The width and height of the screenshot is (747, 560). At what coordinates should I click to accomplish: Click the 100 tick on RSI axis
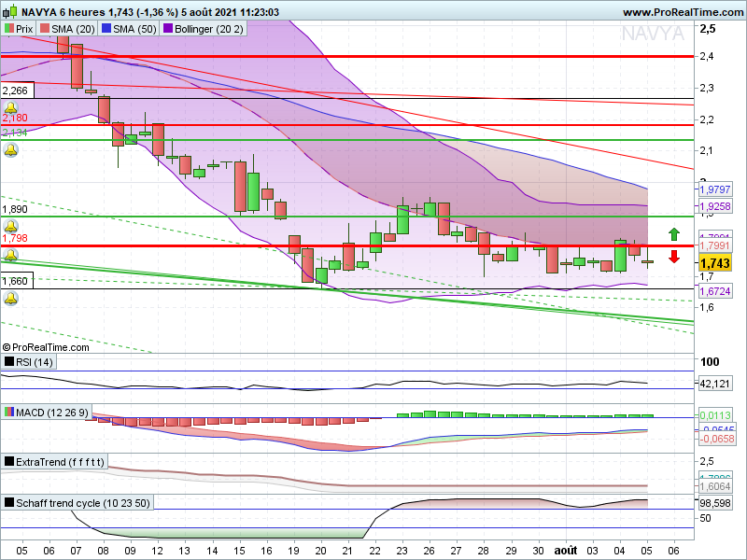(x=710, y=362)
